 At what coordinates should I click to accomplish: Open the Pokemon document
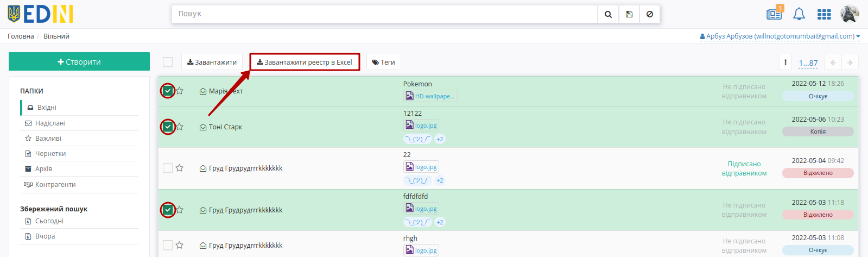[x=417, y=84]
